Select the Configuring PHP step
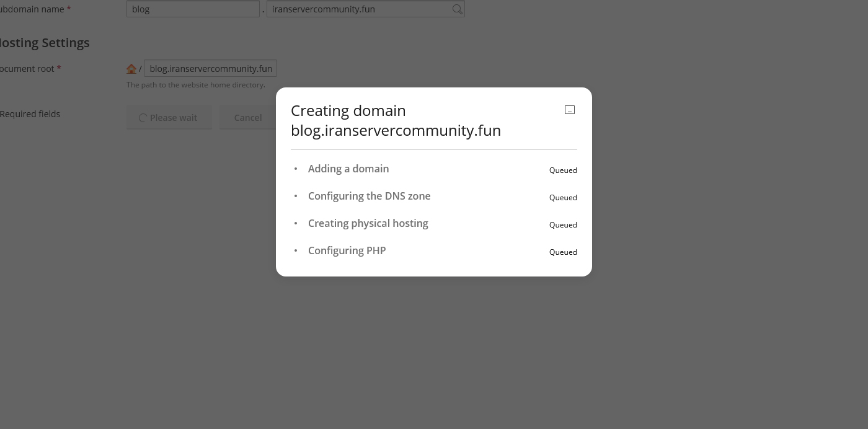 click(x=347, y=250)
